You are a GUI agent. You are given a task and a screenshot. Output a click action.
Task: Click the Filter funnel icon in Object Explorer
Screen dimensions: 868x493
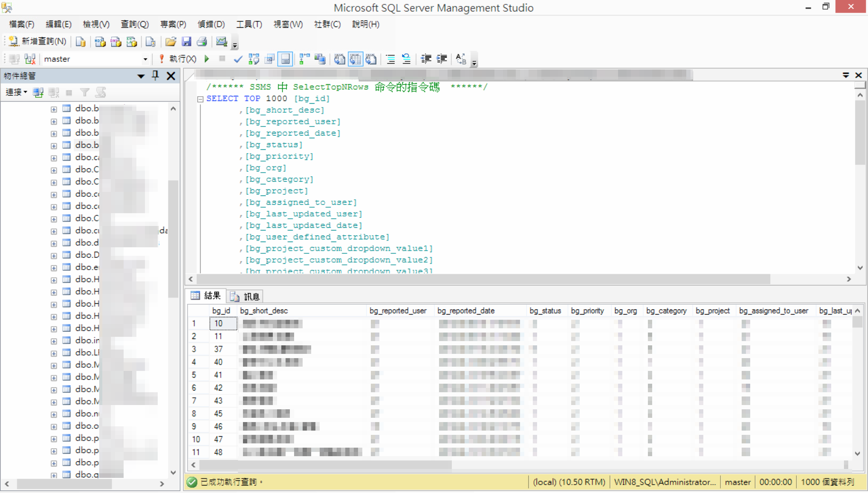pos(84,92)
